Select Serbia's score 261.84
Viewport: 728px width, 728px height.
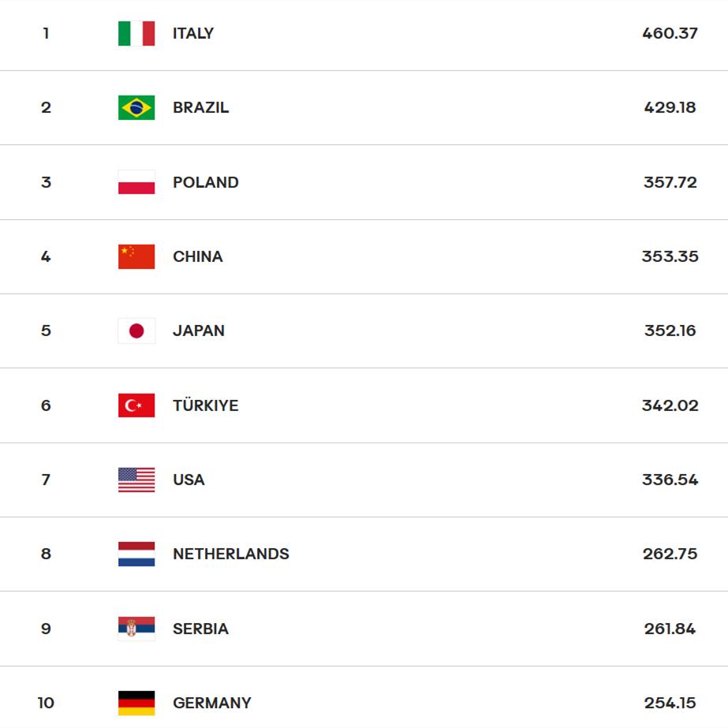[x=670, y=629]
